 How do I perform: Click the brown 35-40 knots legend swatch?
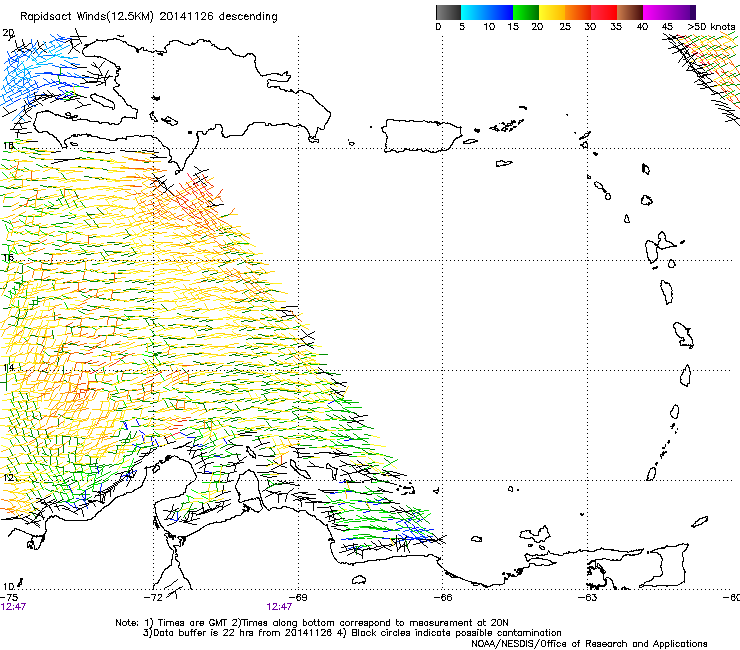coord(630,12)
